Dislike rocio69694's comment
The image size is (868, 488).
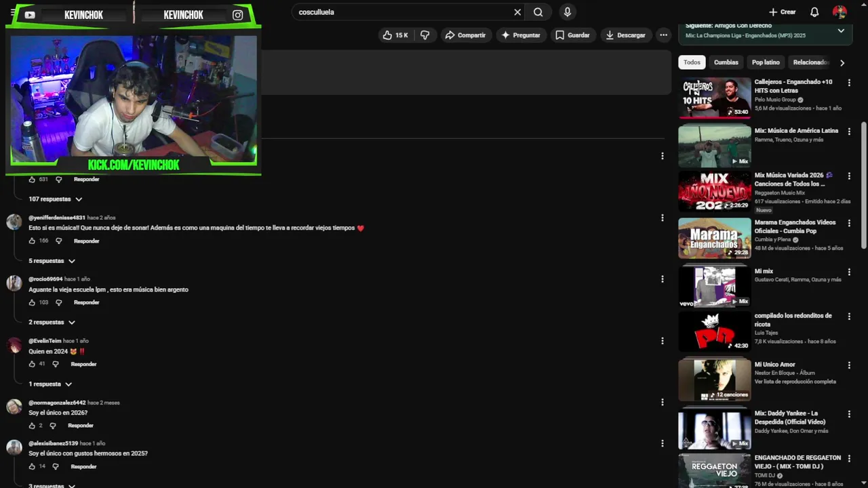[58, 303]
